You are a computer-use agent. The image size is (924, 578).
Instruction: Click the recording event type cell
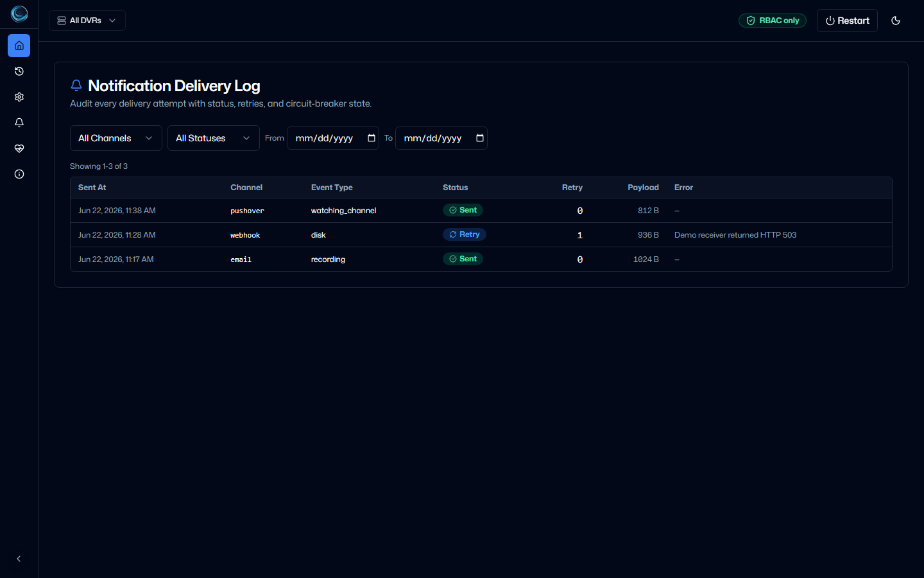[328, 259]
